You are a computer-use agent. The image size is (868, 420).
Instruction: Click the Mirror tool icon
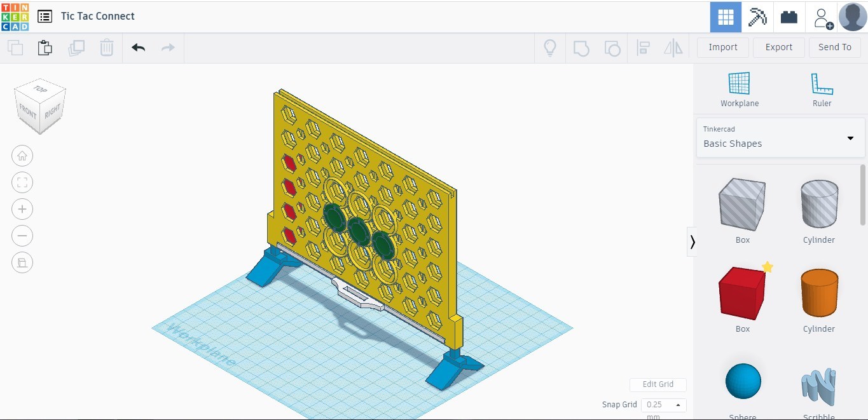tap(673, 48)
